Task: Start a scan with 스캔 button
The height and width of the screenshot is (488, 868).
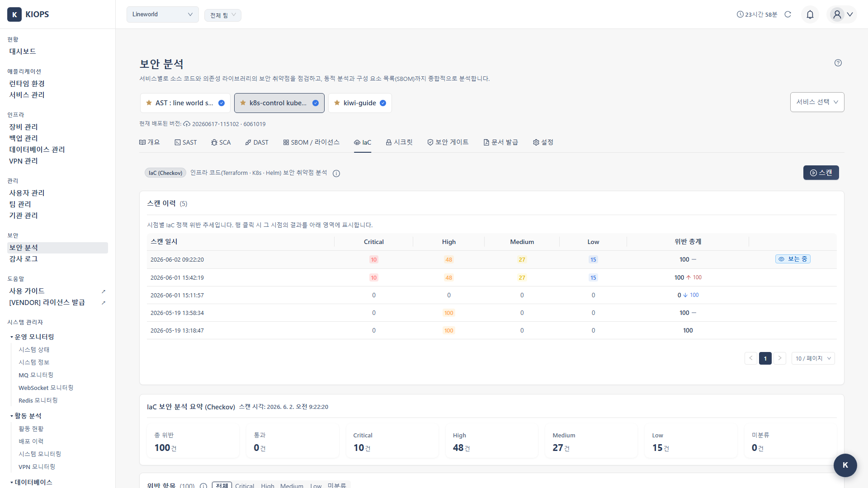Action: click(821, 173)
